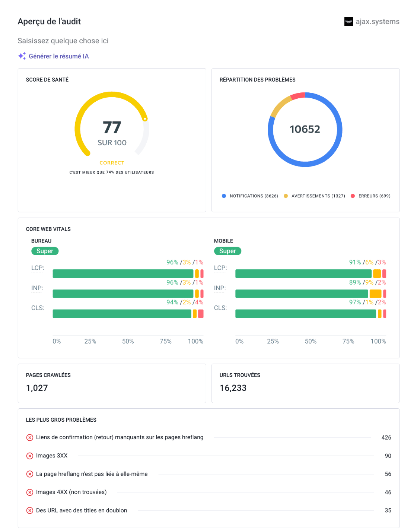Click the ajax.systems site logo icon
The image size is (417, 532).
[348, 22]
